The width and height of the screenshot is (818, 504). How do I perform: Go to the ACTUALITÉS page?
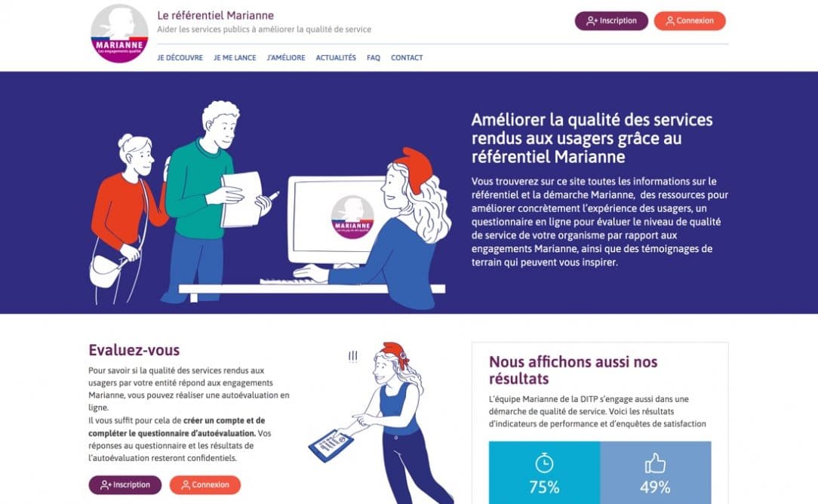point(336,58)
